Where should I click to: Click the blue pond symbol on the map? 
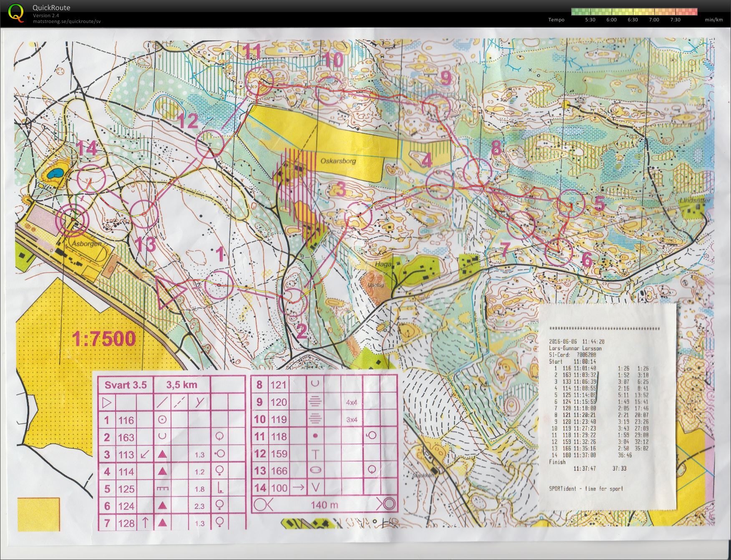click(55, 173)
